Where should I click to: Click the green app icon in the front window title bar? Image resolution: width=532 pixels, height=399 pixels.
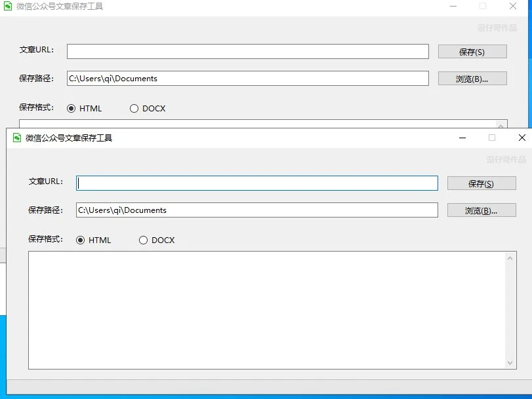17,138
